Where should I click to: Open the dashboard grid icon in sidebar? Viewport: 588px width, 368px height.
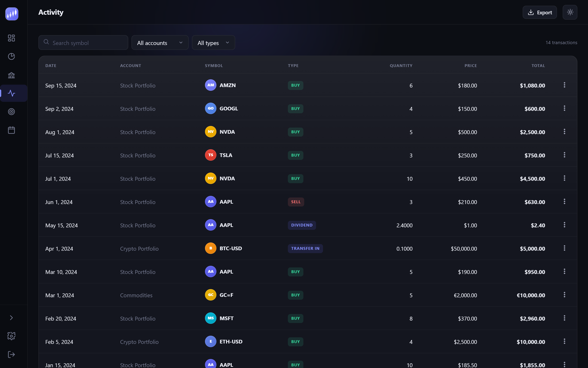tap(11, 38)
